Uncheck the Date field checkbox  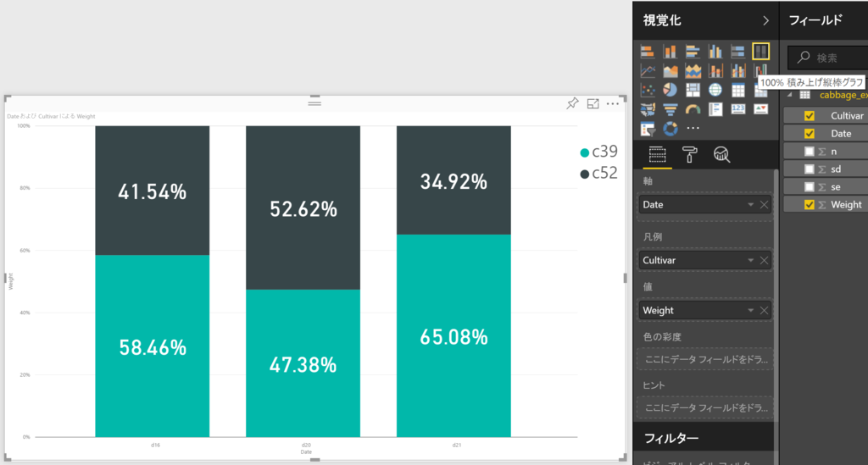tap(810, 133)
